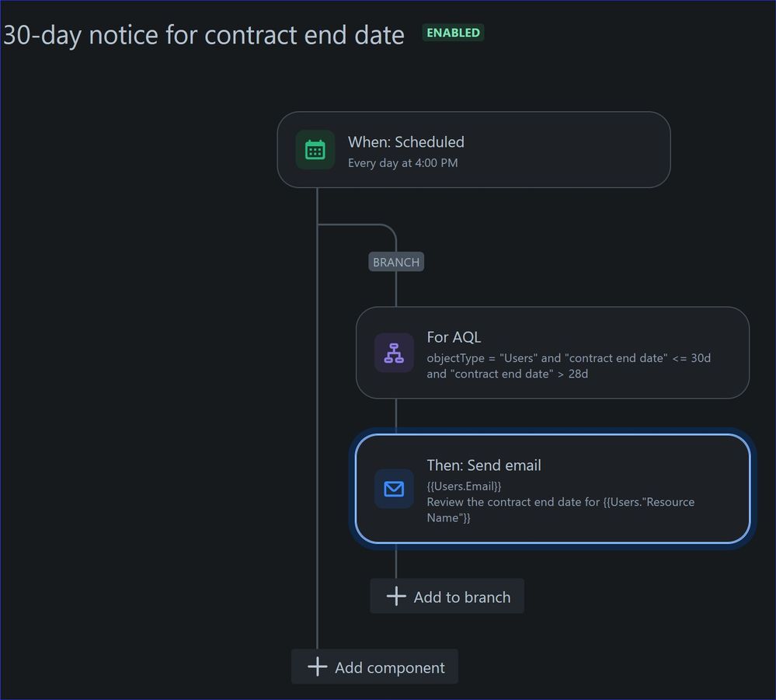Click the Every day at 4:00 PM schedule text

403,163
